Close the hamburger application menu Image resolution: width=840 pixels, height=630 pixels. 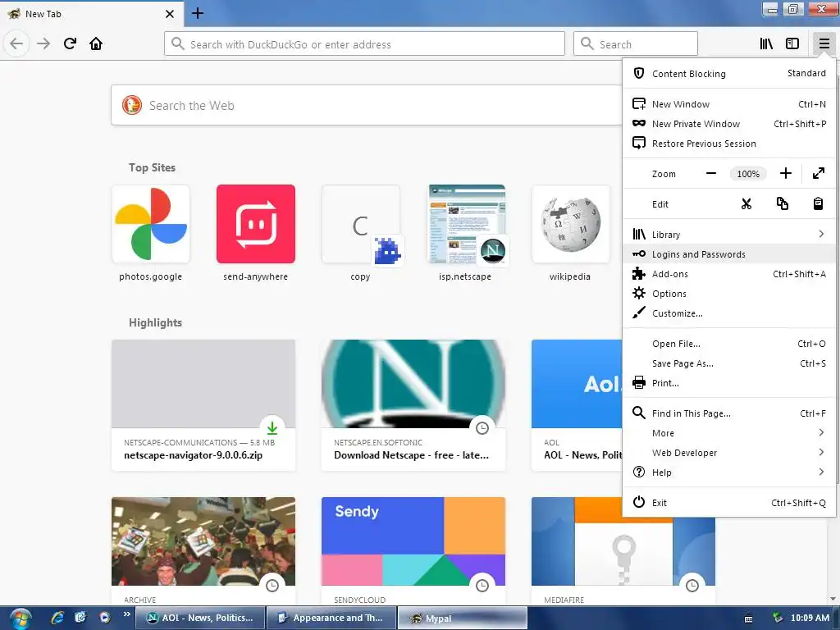point(824,43)
